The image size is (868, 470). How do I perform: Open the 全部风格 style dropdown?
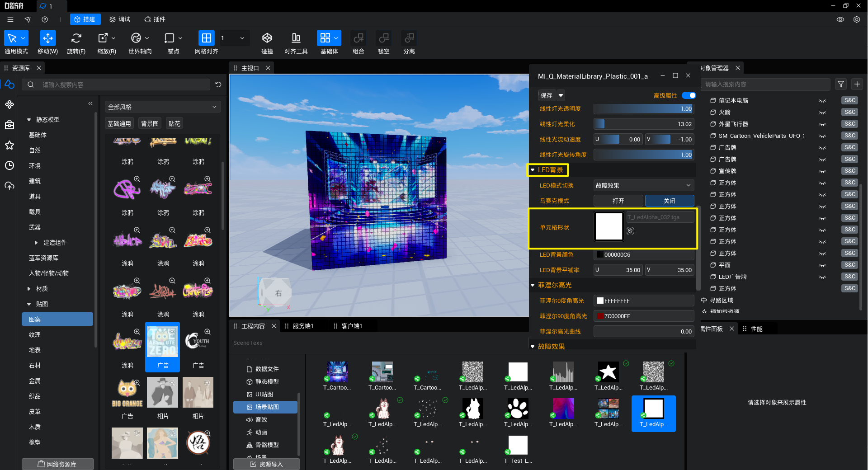163,107
